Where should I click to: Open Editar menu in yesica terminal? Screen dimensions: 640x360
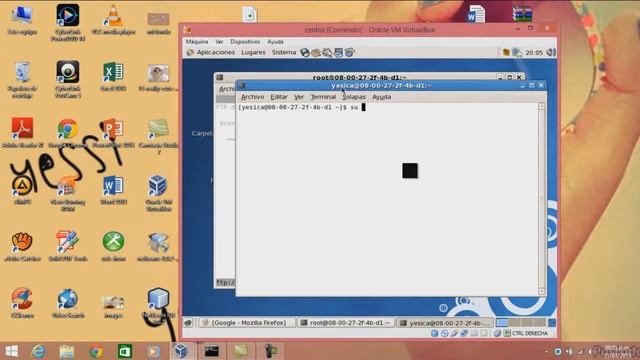pos(279,97)
